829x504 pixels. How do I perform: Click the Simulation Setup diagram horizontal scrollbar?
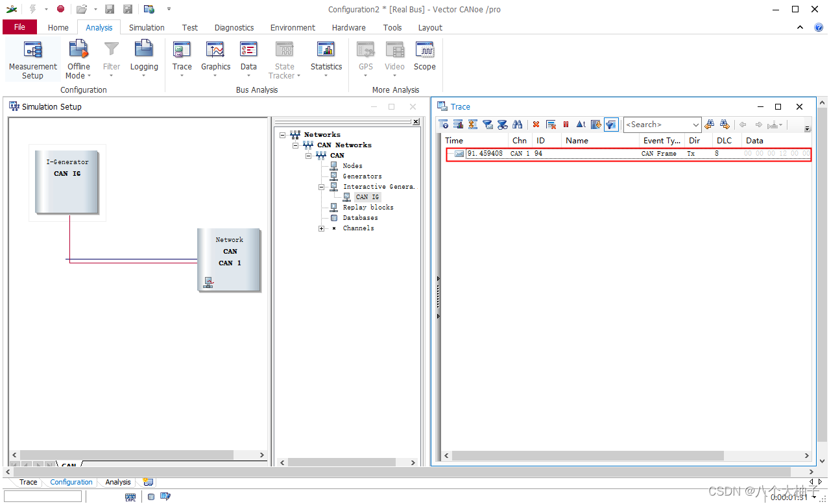[x=126, y=455]
